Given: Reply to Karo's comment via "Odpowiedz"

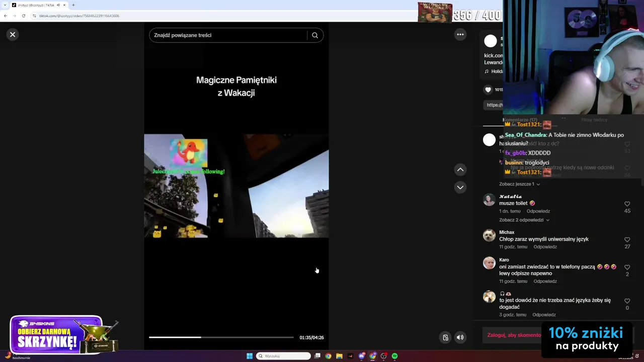Looking at the screenshot, I should click(545, 281).
